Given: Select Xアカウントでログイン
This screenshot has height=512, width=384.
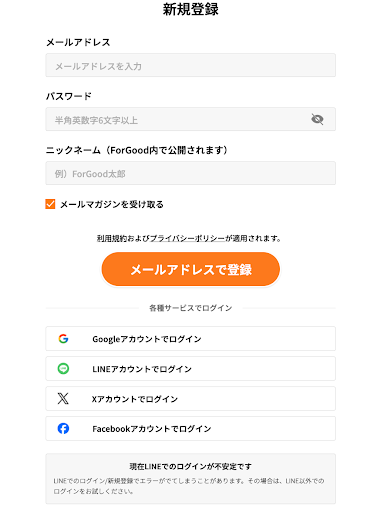Looking at the screenshot, I should (190, 398).
